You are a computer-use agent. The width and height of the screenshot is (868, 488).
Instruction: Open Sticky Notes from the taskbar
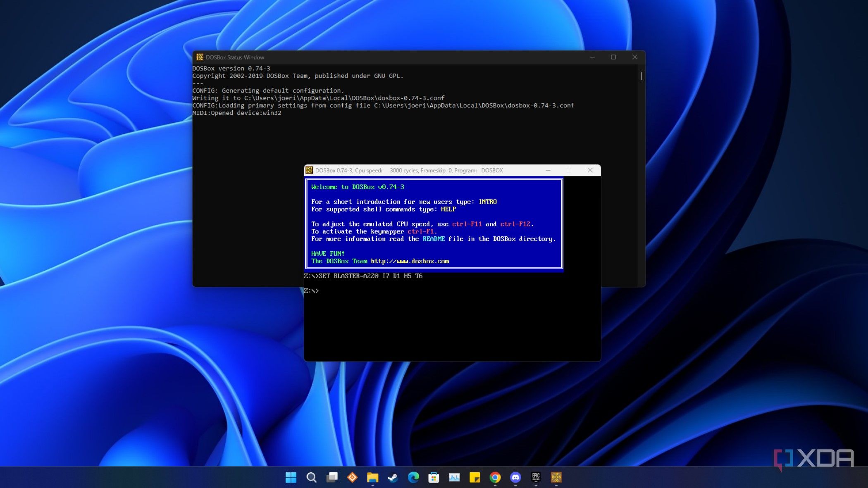[x=475, y=477]
